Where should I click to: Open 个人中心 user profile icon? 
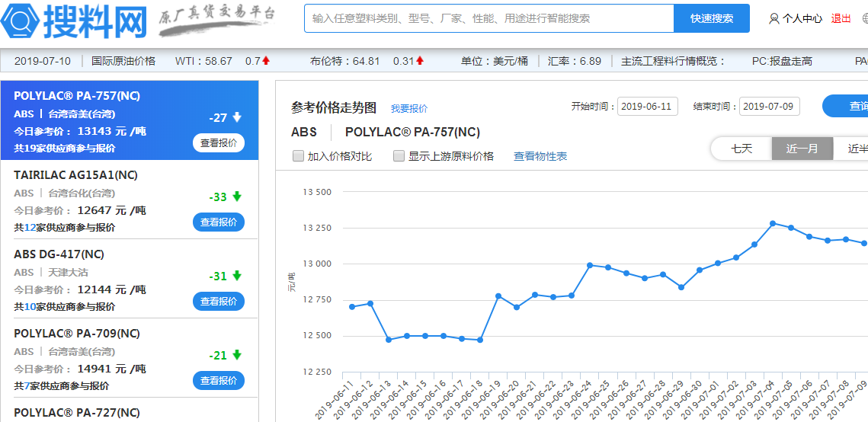tap(774, 18)
